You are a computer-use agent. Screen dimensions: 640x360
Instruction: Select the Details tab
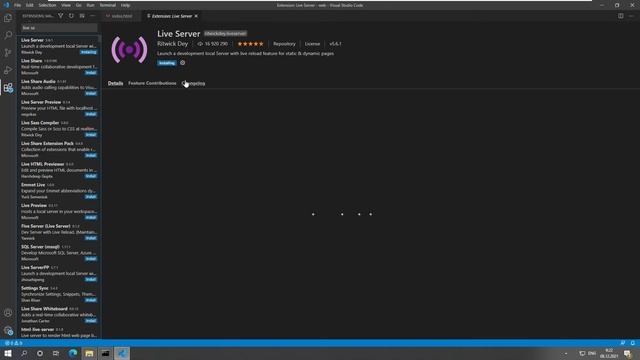(x=116, y=83)
